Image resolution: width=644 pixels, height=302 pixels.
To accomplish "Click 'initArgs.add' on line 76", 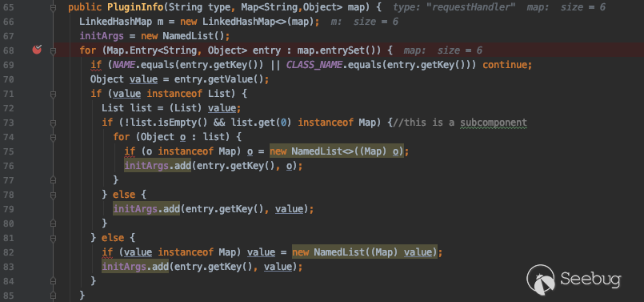I will point(158,166).
